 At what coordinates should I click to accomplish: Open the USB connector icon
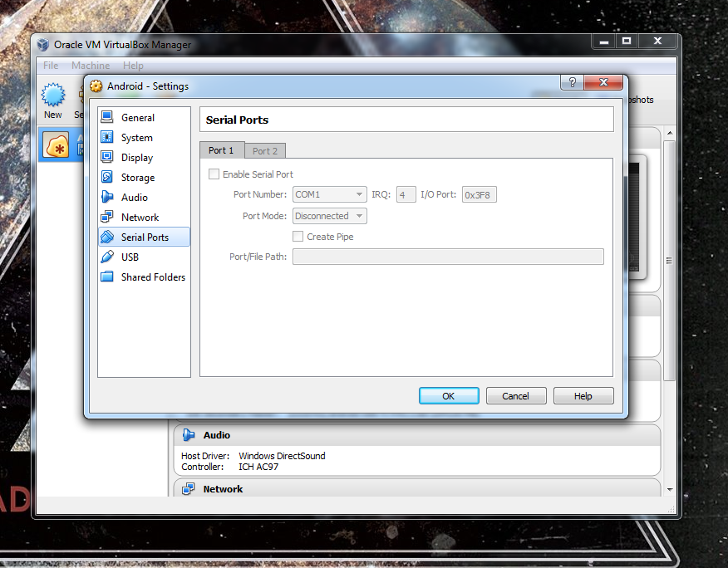pos(106,257)
